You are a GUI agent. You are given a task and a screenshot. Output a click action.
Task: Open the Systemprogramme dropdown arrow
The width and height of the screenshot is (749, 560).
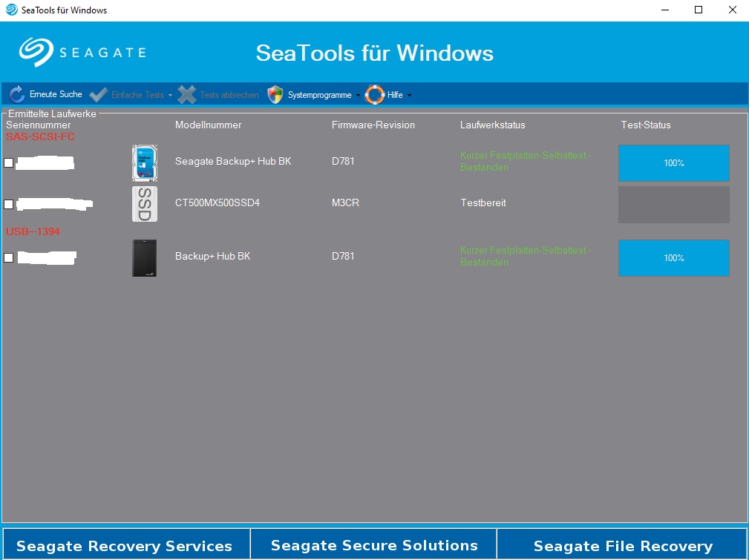point(358,95)
